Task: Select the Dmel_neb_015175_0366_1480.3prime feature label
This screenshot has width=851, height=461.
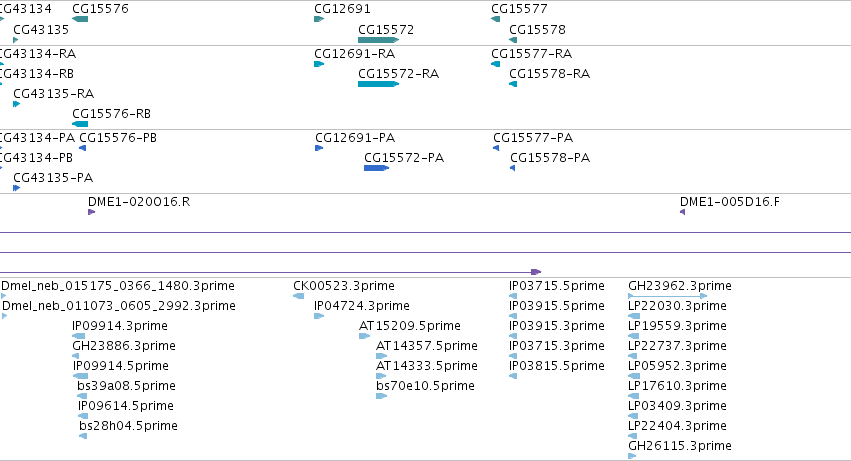Action: (118, 286)
